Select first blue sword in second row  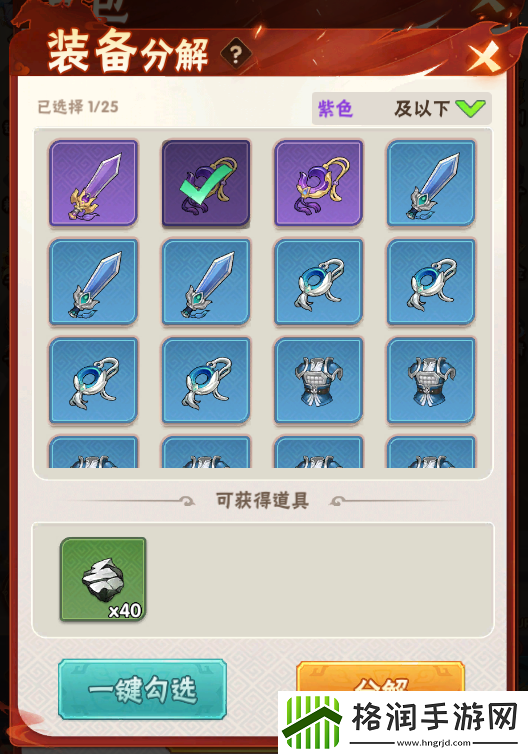tap(93, 282)
